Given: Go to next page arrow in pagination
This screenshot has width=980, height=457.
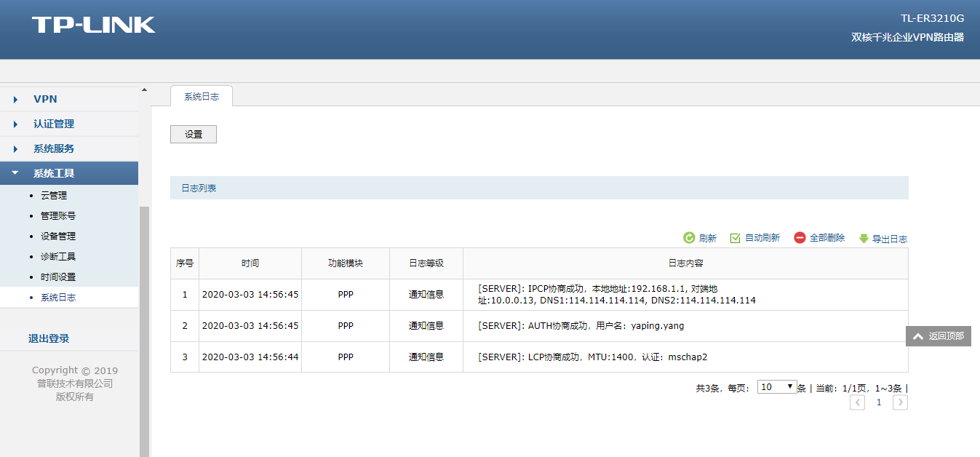Looking at the screenshot, I should point(900,402).
